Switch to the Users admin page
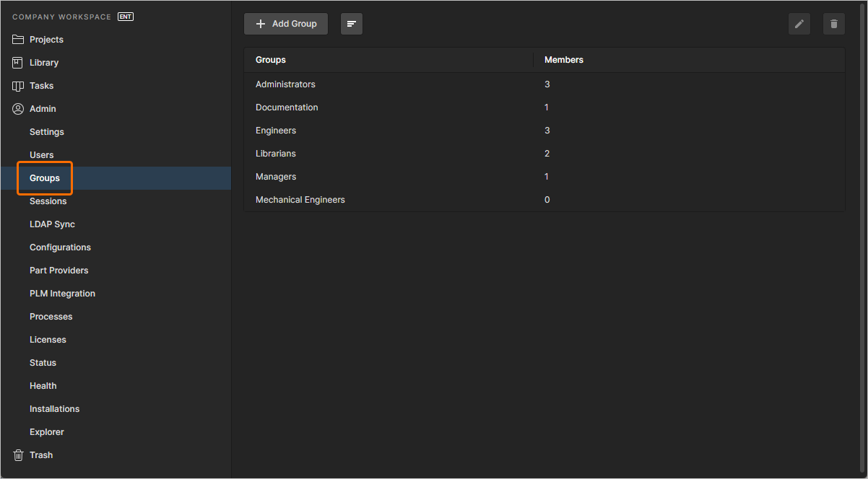868x479 pixels. point(41,154)
